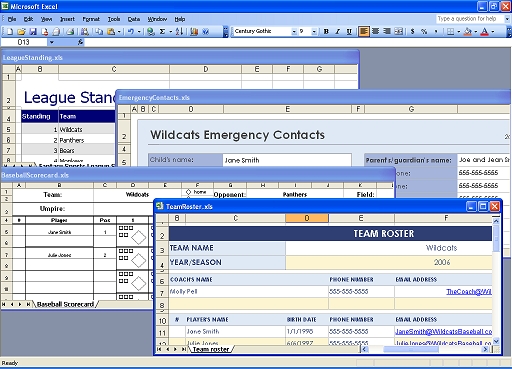Image resolution: width=512 pixels, height=369 pixels.
Task: Apply Comma Style formatting
Action: click(x=436, y=31)
